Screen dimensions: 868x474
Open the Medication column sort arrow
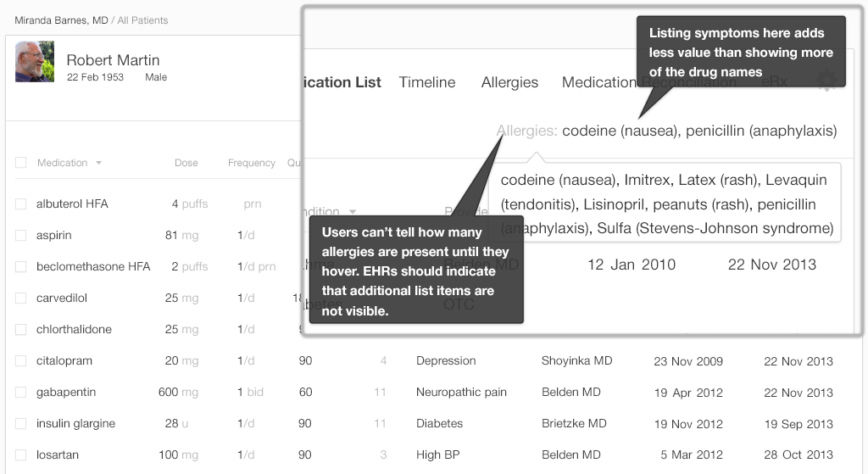98,163
